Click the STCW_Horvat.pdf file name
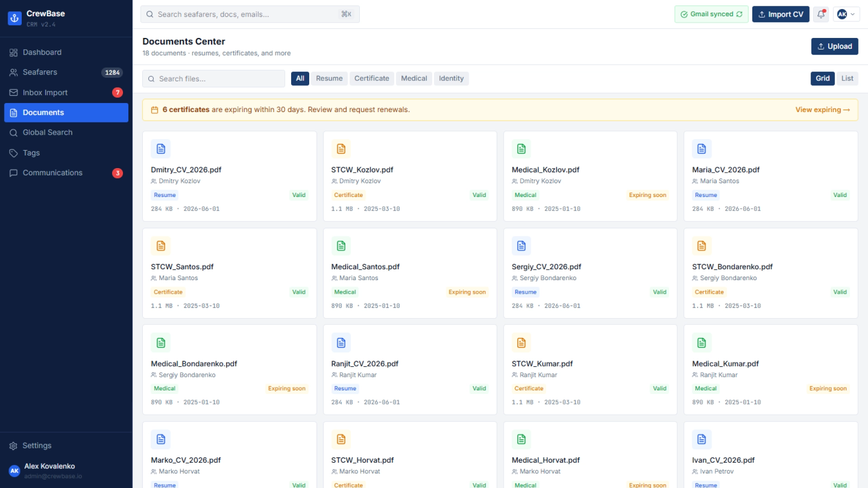The height and width of the screenshot is (488, 868). click(362, 460)
